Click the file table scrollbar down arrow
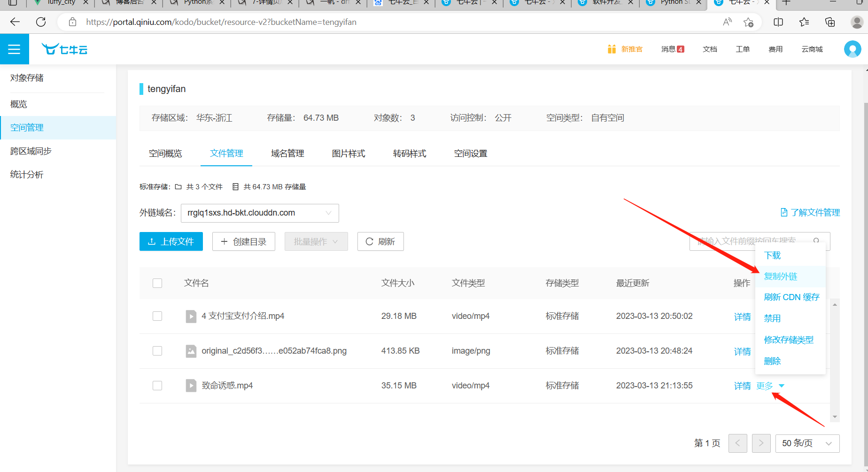The width and height of the screenshot is (868, 472). [x=835, y=417]
